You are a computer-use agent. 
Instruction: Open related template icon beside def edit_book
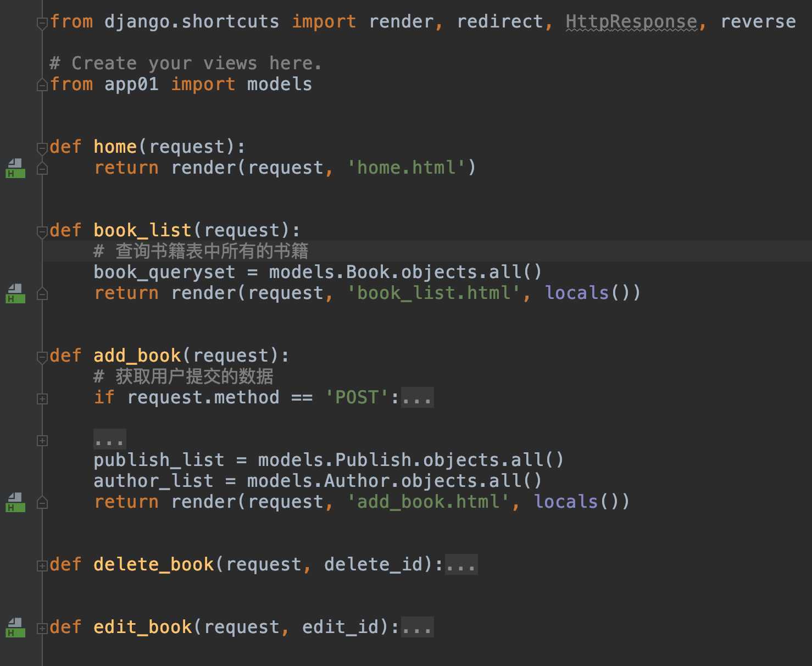tap(15, 628)
